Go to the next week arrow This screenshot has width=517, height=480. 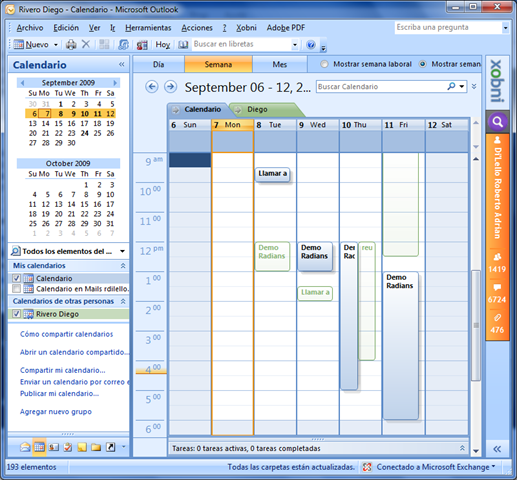coord(170,87)
